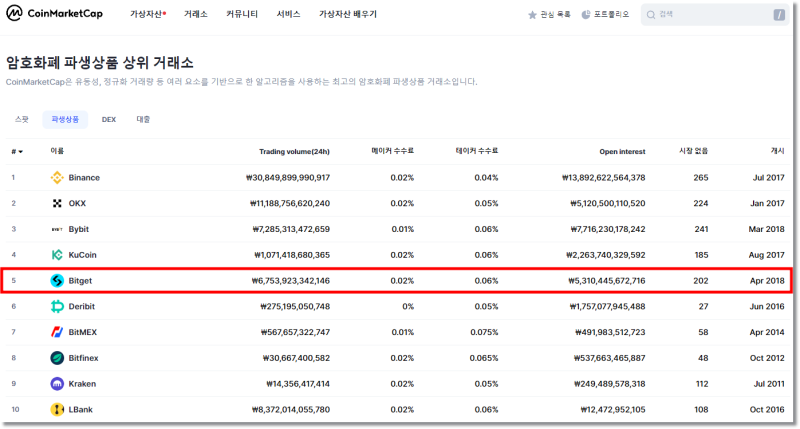800x429 pixels.
Task: Select Deribit maker fee 0%
Action: (x=408, y=306)
